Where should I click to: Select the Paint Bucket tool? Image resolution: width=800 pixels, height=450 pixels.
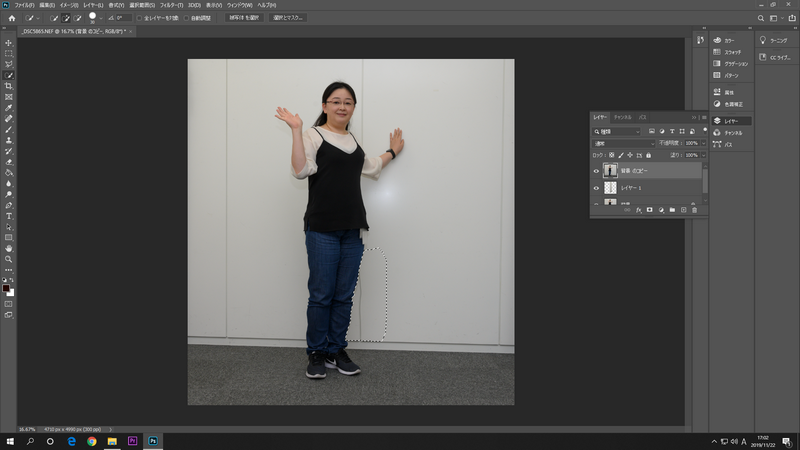click(x=9, y=173)
